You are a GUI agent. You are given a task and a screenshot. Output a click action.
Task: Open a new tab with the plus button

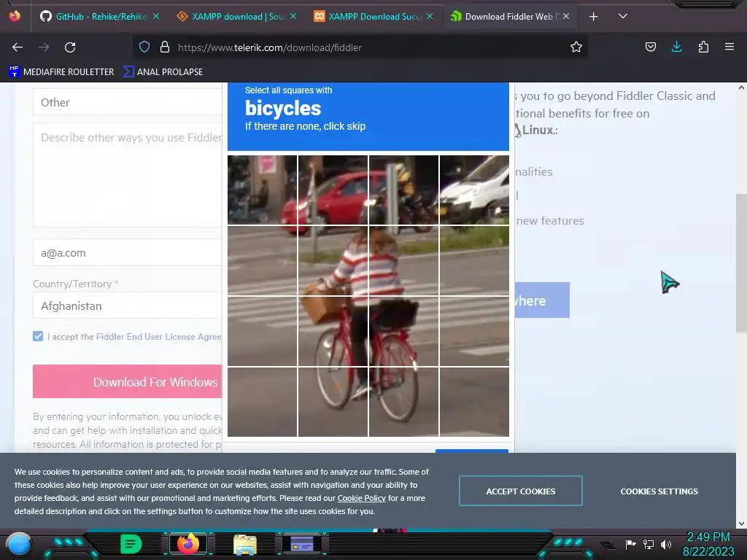593,17
